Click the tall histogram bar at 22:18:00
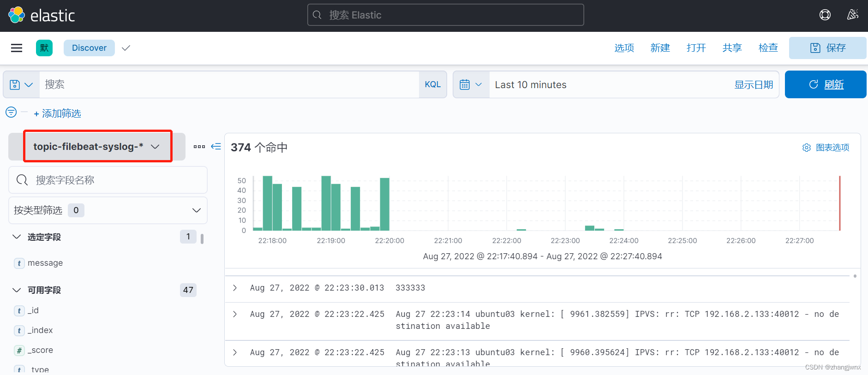This screenshot has width=868, height=375. click(267, 203)
